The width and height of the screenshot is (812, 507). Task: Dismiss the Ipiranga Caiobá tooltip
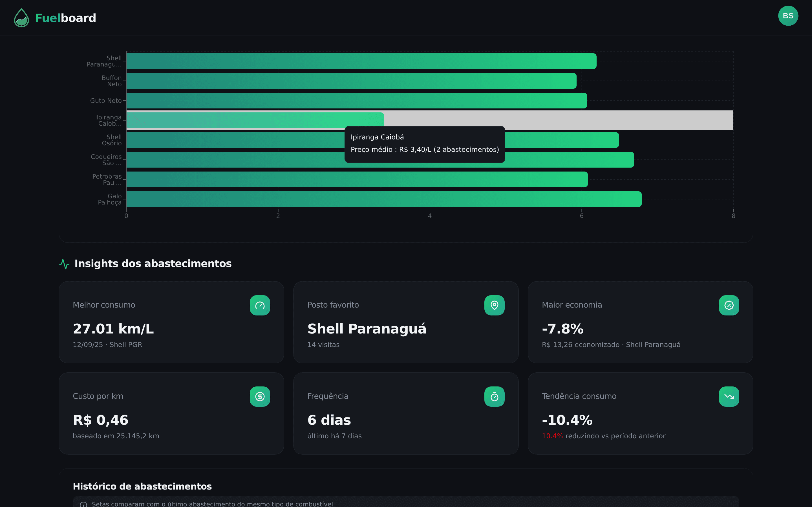(424, 144)
